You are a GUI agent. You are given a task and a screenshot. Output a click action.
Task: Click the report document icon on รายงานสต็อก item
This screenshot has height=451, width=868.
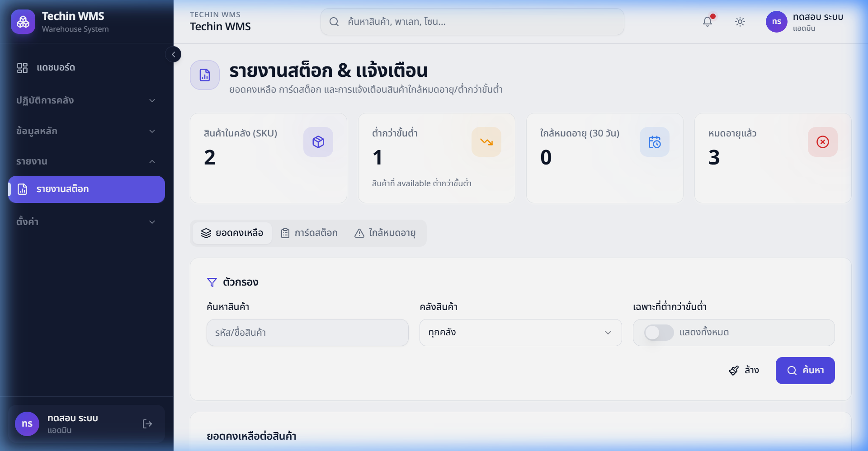click(x=22, y=189)
